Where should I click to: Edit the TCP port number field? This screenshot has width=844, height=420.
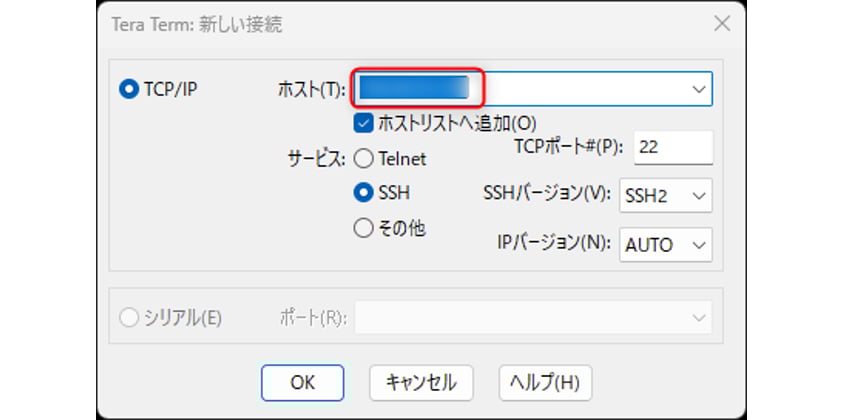(x=673, y=148)
